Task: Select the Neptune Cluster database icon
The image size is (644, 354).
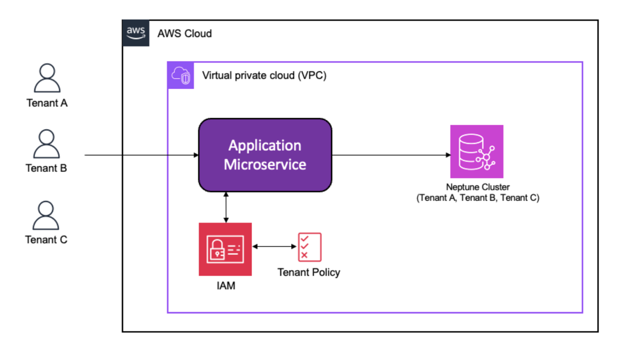Action: click(x=477, y=152)
